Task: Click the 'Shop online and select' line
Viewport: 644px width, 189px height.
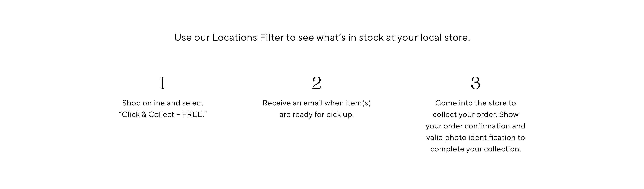Action: 163,103
